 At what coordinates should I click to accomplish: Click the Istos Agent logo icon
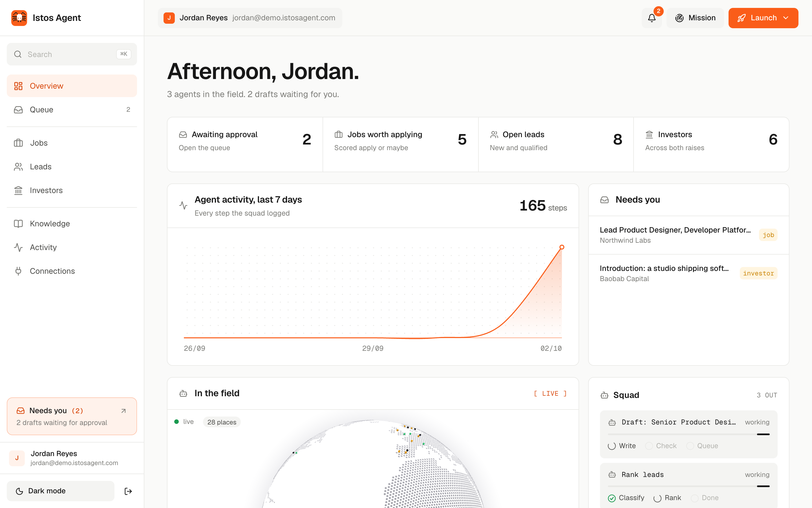pos(19,18)
